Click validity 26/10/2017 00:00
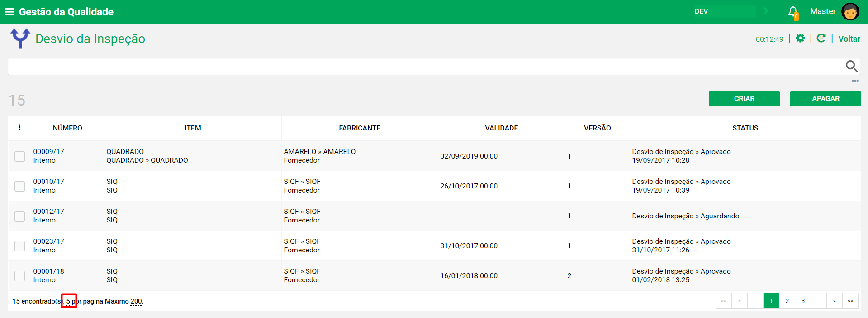Image resolution: width=868 pixels, height=318 pixels. coord(469,186)
